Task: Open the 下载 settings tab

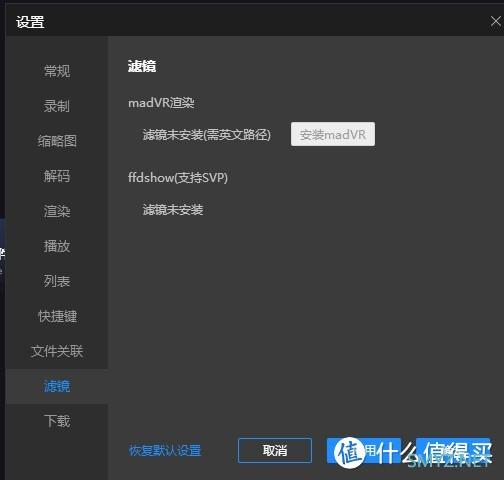Action: pyautogui.click(x=57, y=421)
